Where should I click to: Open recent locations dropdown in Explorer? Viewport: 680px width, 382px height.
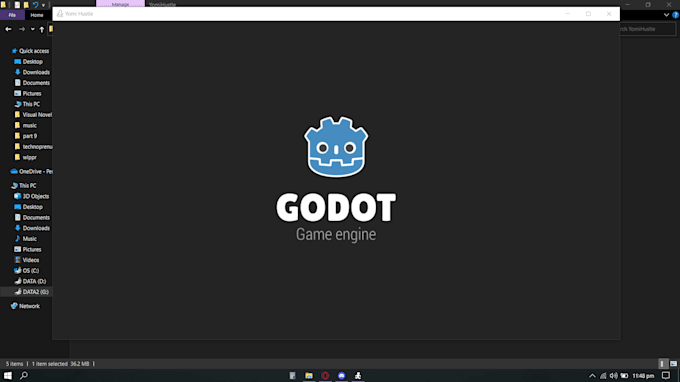(x=33, y=29)
